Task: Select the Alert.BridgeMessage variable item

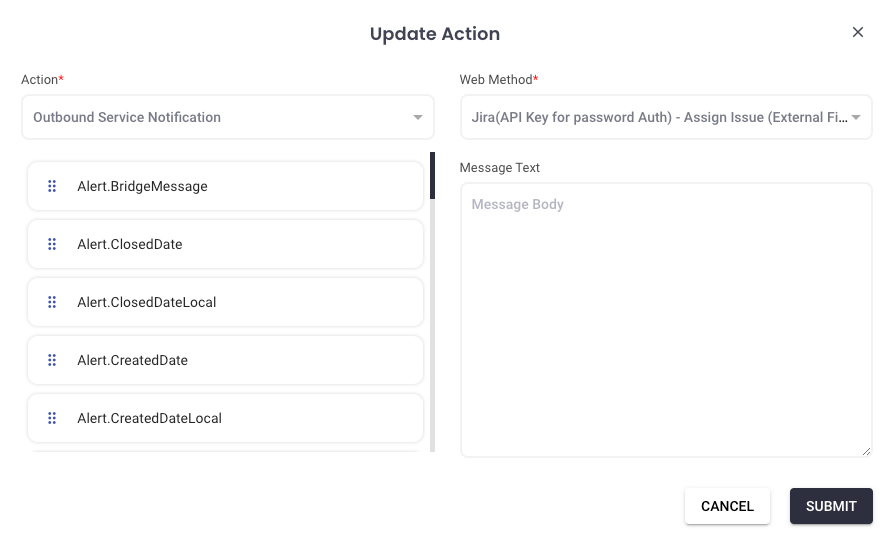Action: click(240, 186)
